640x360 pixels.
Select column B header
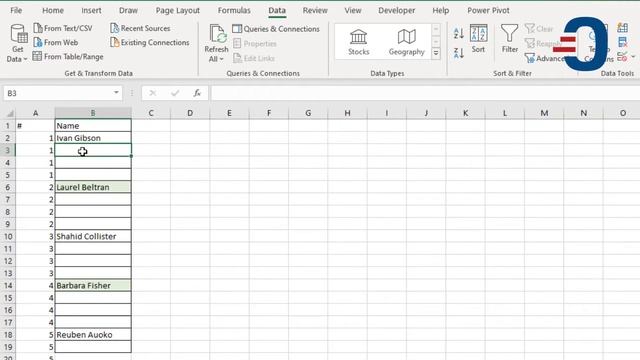coord(93,113)
